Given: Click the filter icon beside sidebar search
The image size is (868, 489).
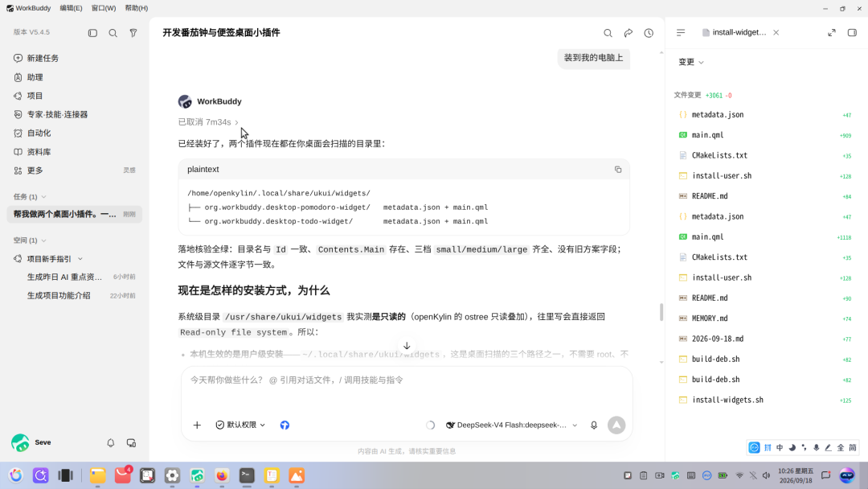Looking at the screenshot, I should [x=133, y=33].
